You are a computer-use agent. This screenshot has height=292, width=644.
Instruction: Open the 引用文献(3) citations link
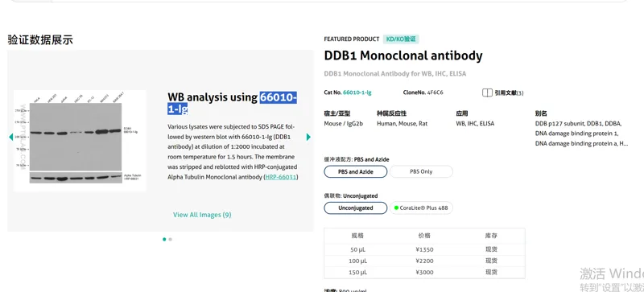(509, 93)
